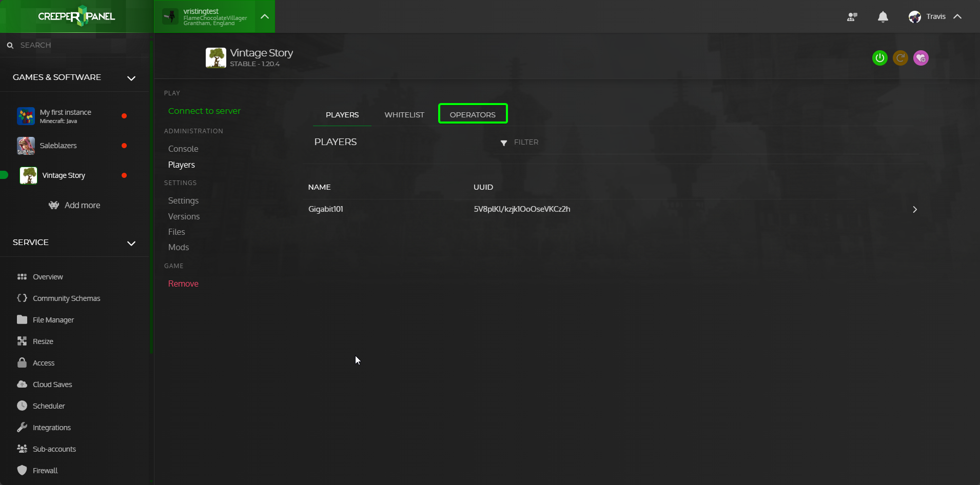Image resolution: width=980 pixels, height=485 pixels.
Task: Click Connect to server link
Action: pos(204,111)
